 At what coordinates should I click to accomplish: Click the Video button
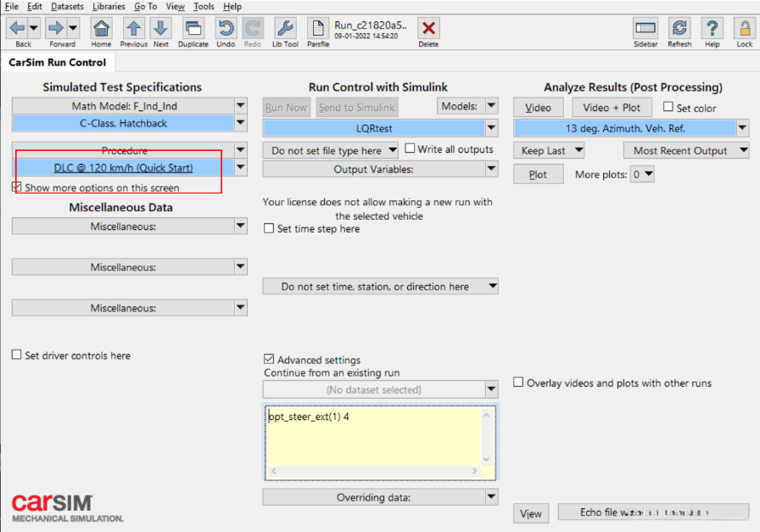538,107
